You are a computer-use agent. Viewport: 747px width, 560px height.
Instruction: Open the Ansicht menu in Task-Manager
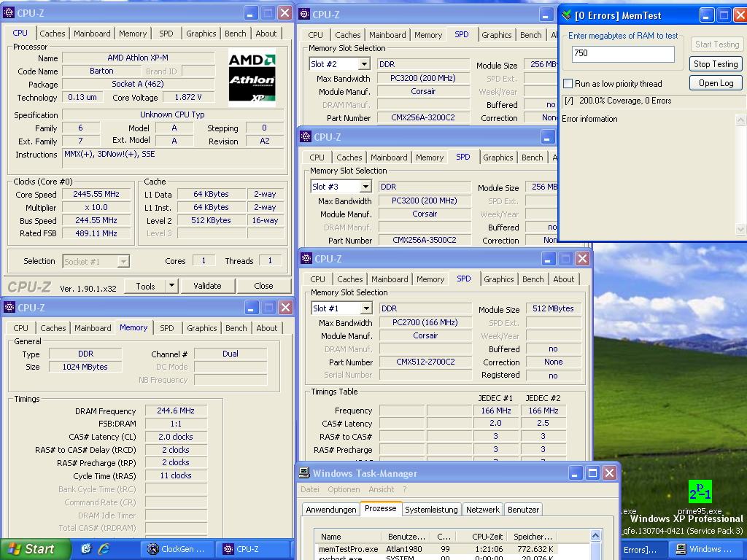[x=381, y=489]
